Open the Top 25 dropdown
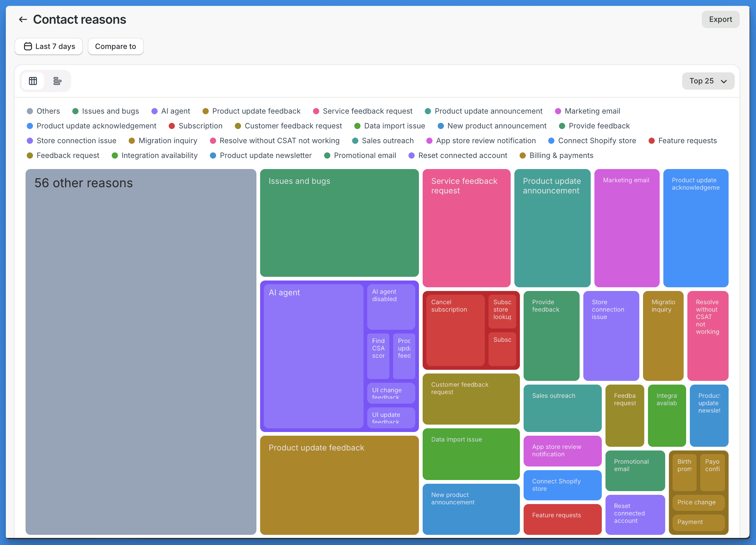This screenshot has height=545, width=756. [x=708, y=81]
